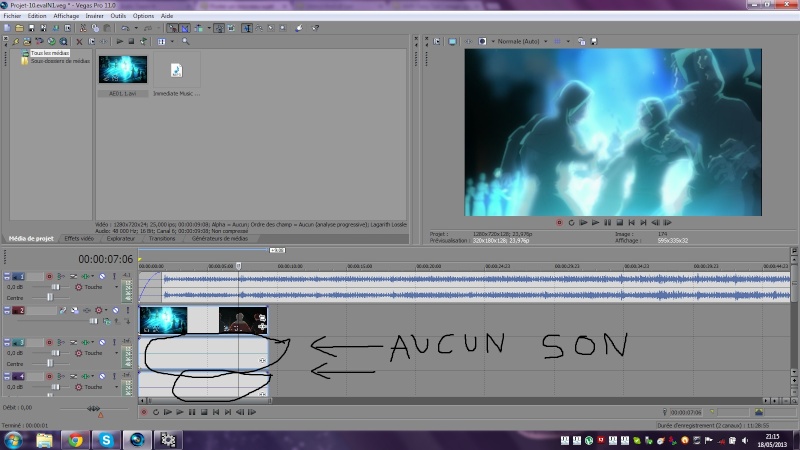Mute audio track 3
The width and height of the screenshot is (800, 450).
coord(102,342)
